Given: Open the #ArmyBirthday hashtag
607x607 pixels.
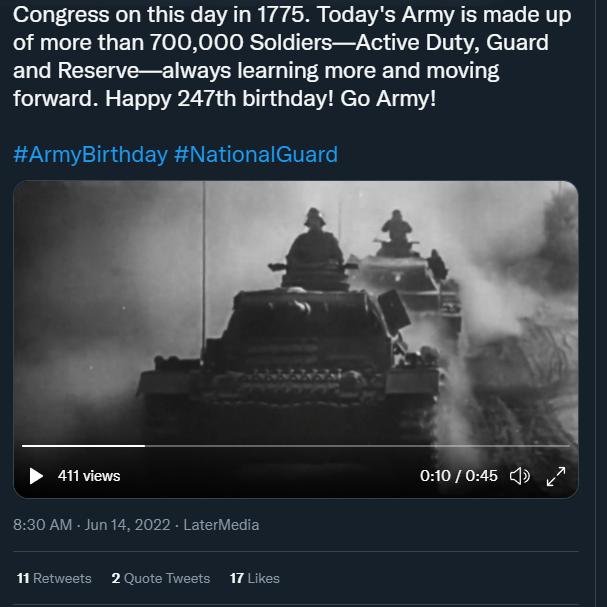Looking at the screenshot, I should tap(90, 154).
